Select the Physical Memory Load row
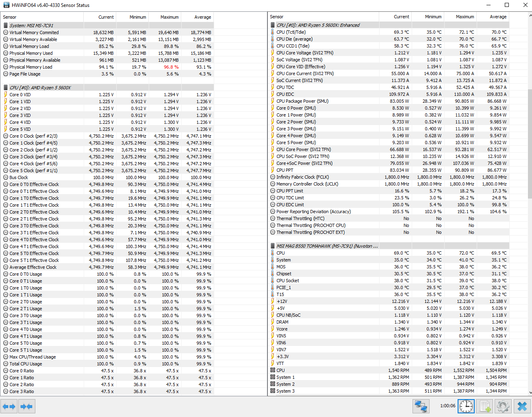Viewport: 532px width, 417px height. point(107,67)
